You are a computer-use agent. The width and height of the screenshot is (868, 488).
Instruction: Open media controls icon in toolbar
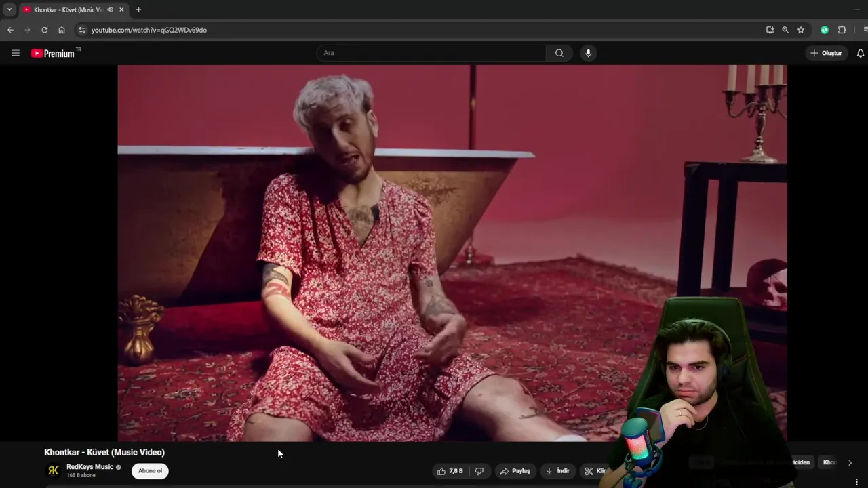click(x=865, y=30)
